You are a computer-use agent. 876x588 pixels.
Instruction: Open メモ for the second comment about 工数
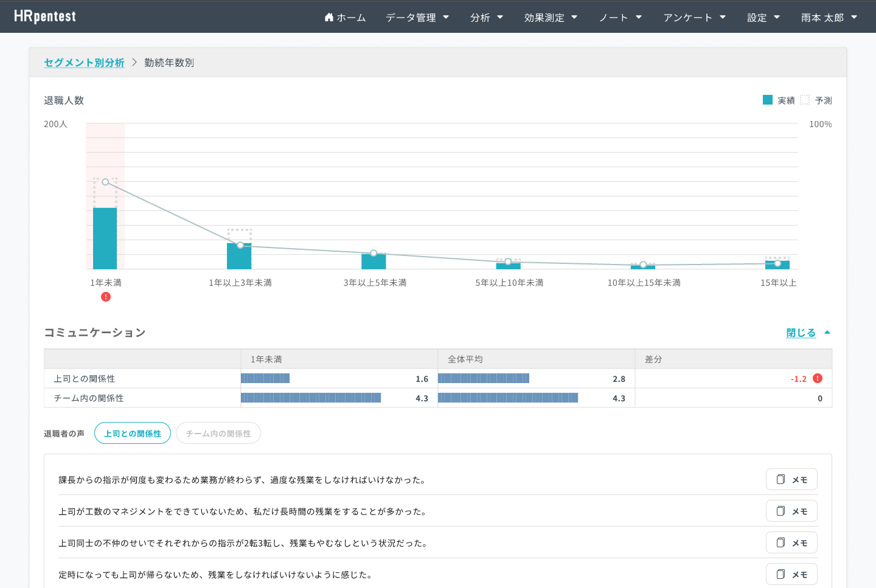[x=791, y=511]
